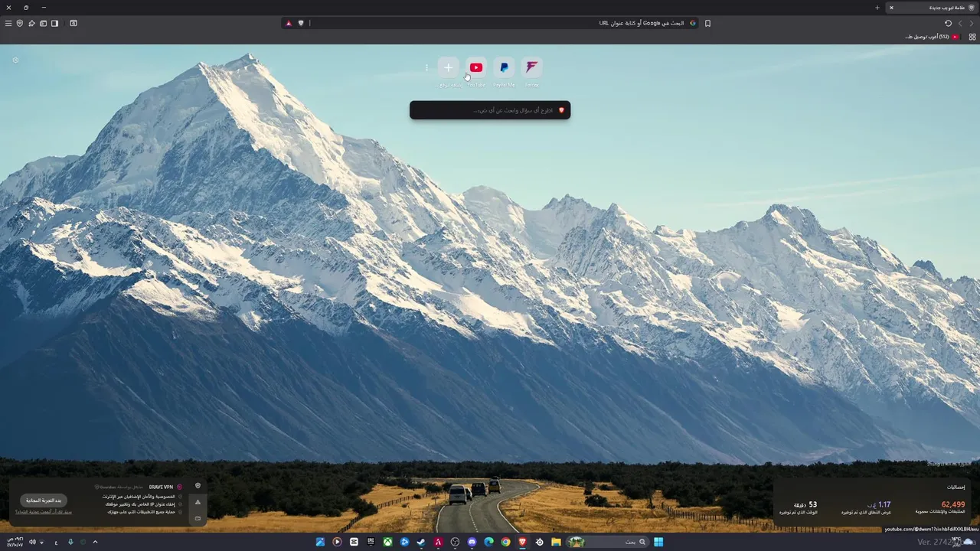980x551 pixels.
Task: Open the Brave hamburger main menu
Action: (x=8, y=23)
